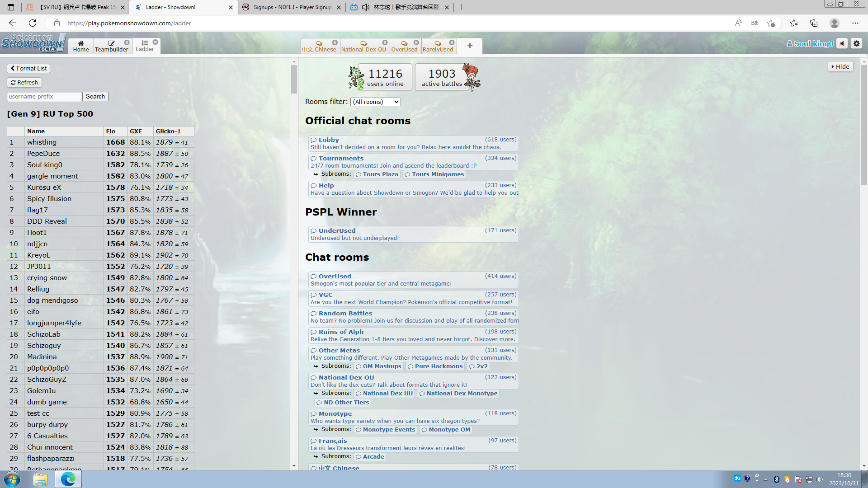Mute sound via the speaker icon
Screen dimensions: 868x488
coord(842,43)
